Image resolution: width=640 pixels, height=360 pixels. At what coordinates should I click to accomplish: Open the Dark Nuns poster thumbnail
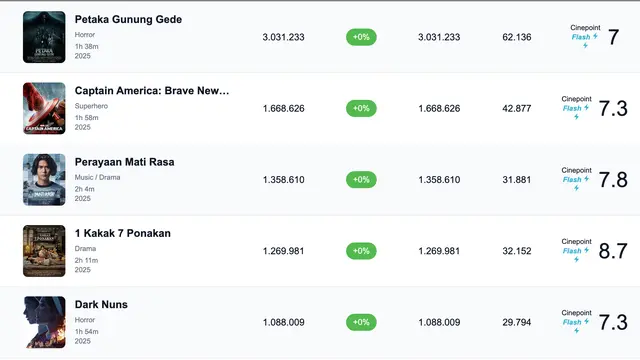coord(44,322)
